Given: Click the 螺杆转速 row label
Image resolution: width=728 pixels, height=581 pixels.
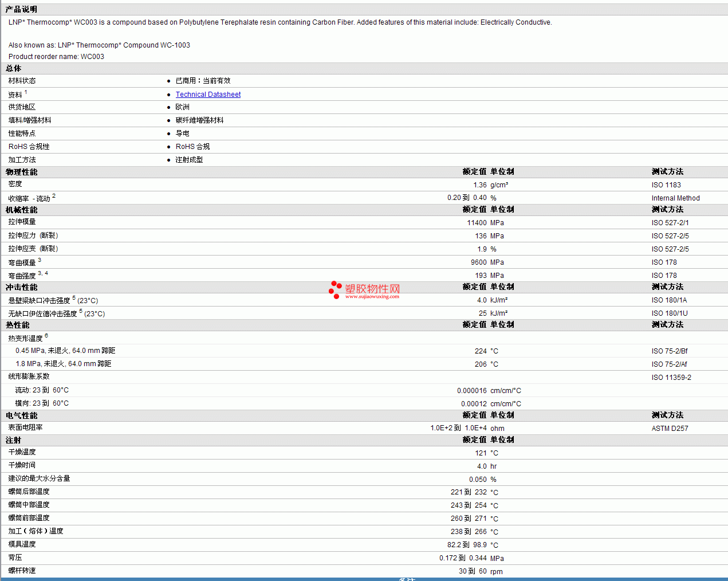Looking at the screenshot, I should click(x=22, y=571).
